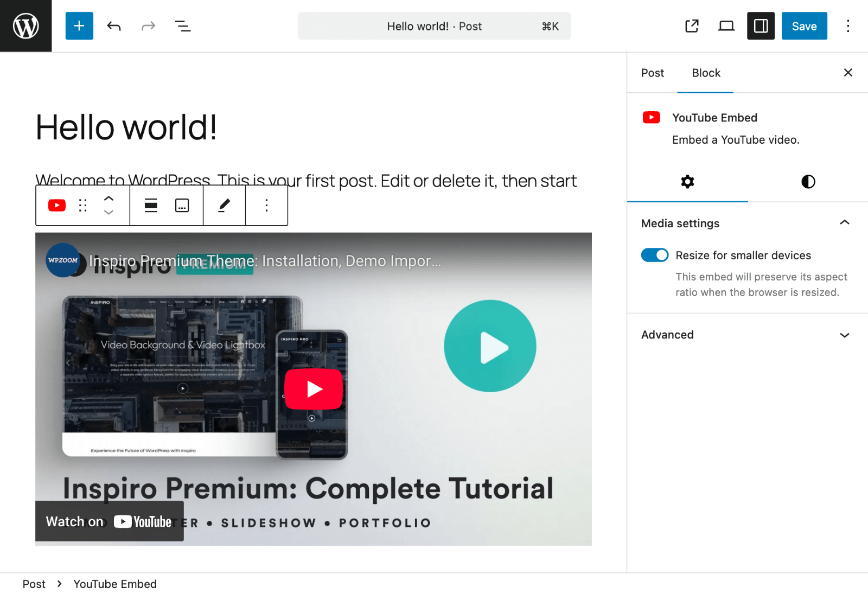Select the Styles half-circle tab
This screenshot has height=594, width=868.
click(x=808, y=182)
